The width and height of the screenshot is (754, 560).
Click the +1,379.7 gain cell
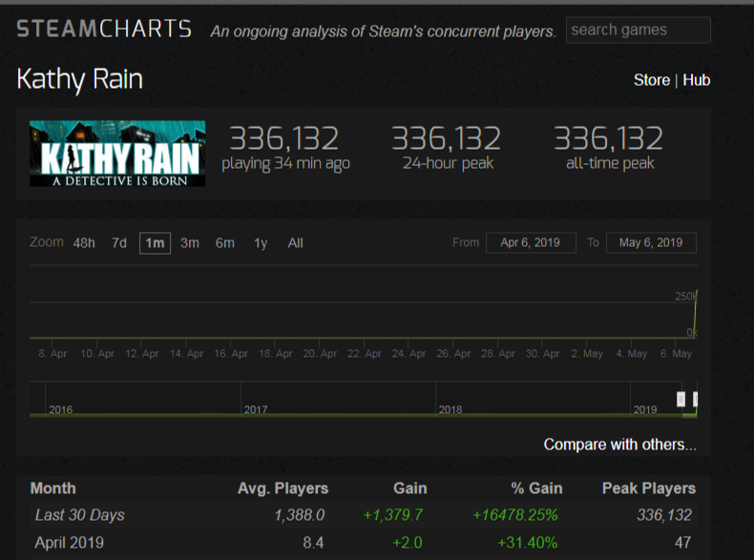coord(393,515)
